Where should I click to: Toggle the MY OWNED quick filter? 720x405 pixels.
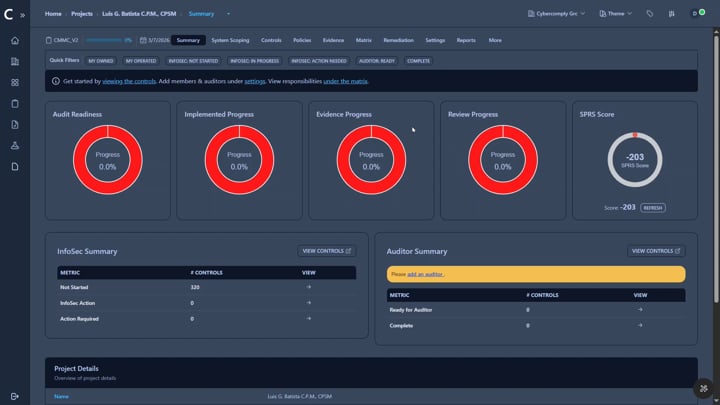click(100, 61)
